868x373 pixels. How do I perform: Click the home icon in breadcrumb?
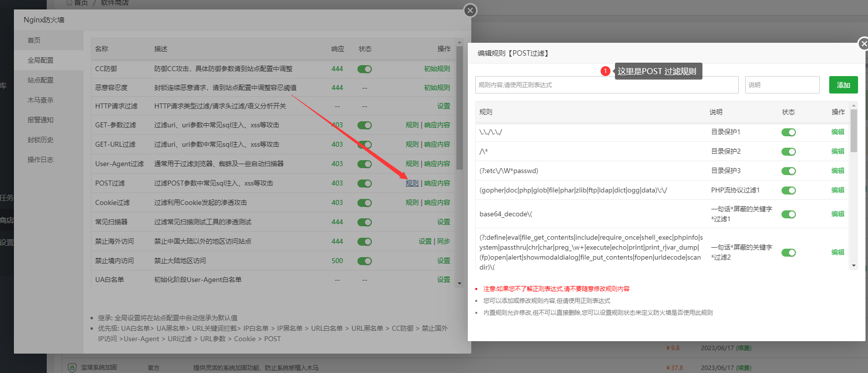(69, 2)
